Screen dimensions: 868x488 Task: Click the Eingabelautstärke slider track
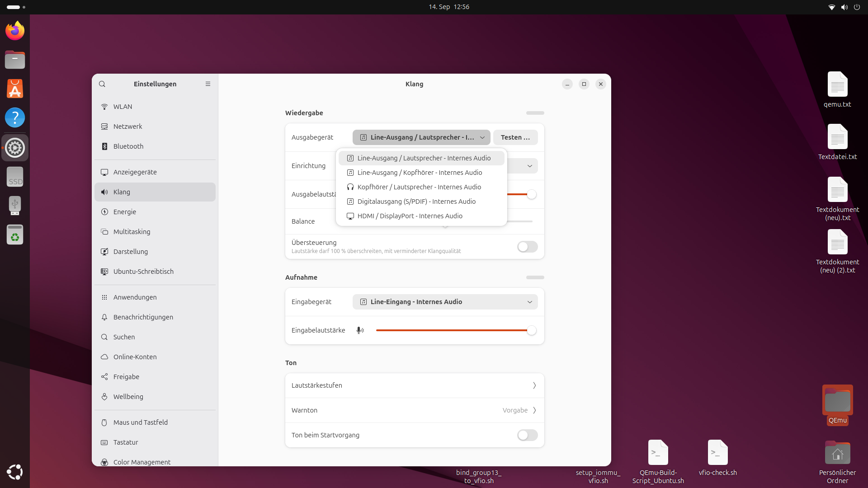coord(452,330)
